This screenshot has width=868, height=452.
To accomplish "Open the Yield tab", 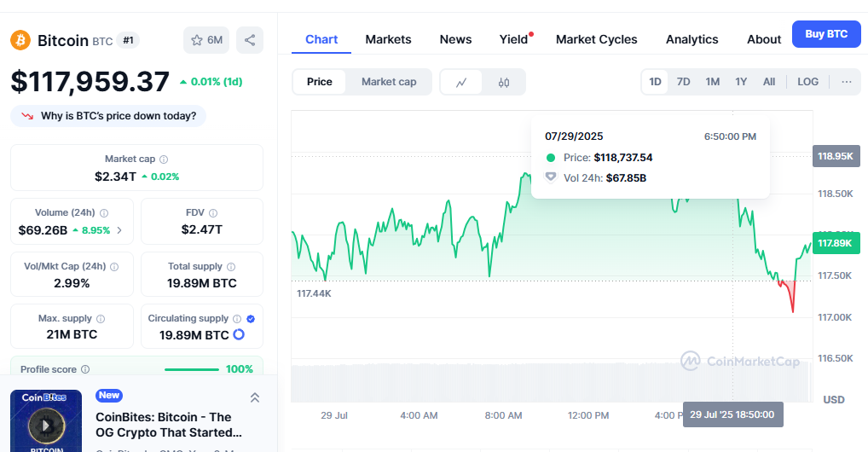I will (513, 39).
